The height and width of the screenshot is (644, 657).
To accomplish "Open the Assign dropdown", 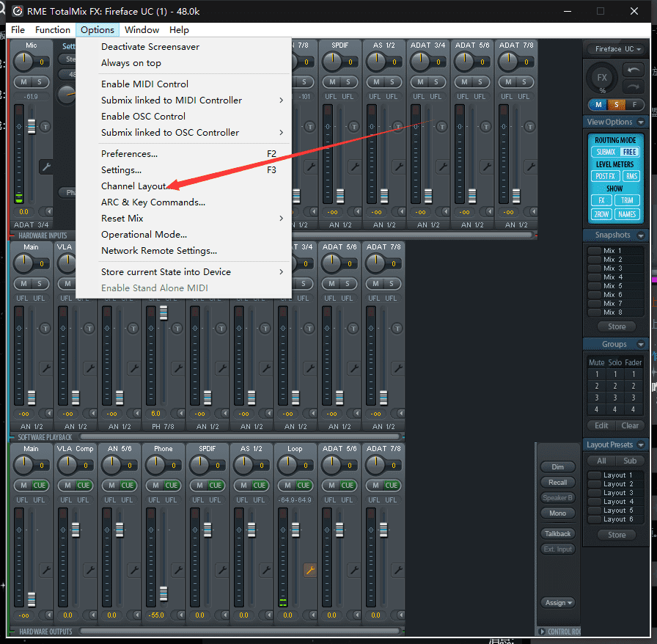I will click(x=558, y=602).
